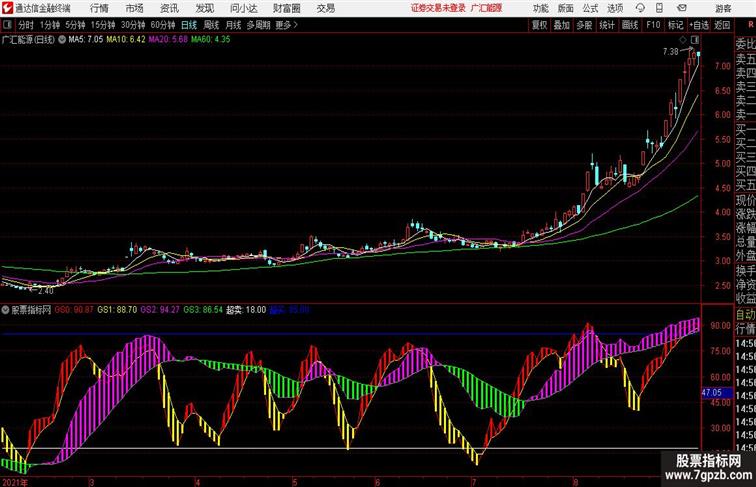Switch to the 5分钟 period tab
756x487 pixels.
click(75, 25)
